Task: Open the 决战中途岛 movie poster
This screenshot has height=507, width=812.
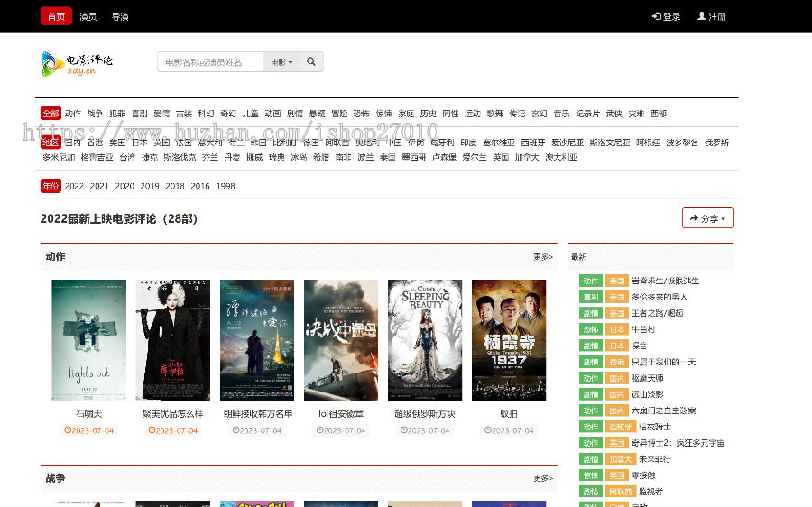Action: coord(341,340)
